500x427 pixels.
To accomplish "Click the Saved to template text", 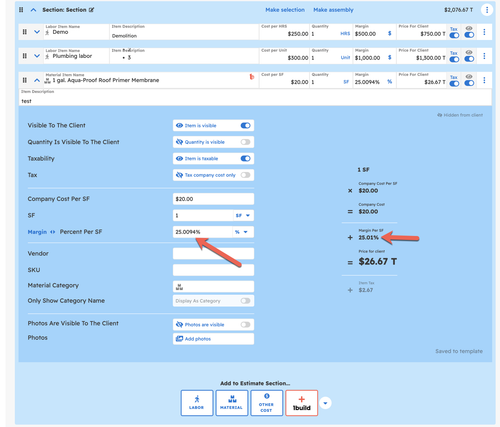I will pos(459,351).
